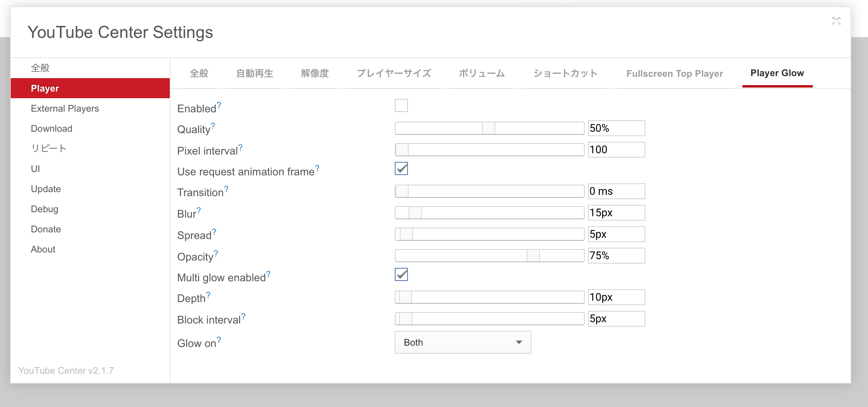
Task: Open the Debug sidebar category
Action: (x=90, y=209)
